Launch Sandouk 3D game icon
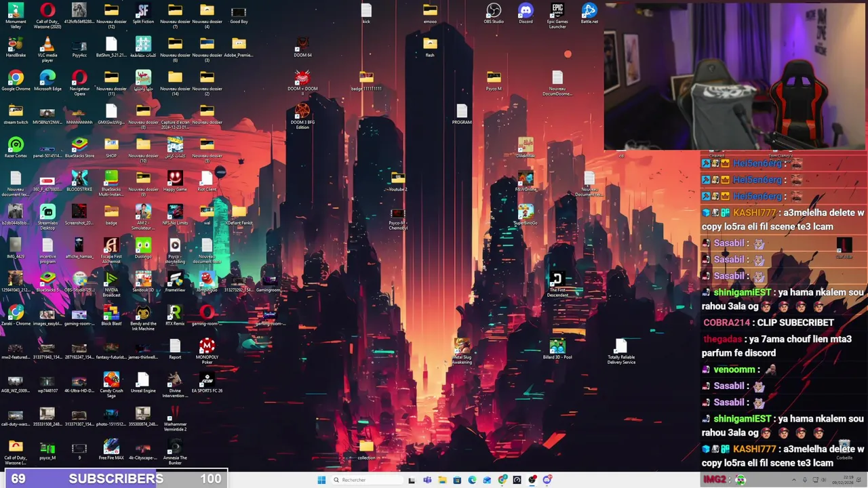868x488 pixels. click(143, 282)
